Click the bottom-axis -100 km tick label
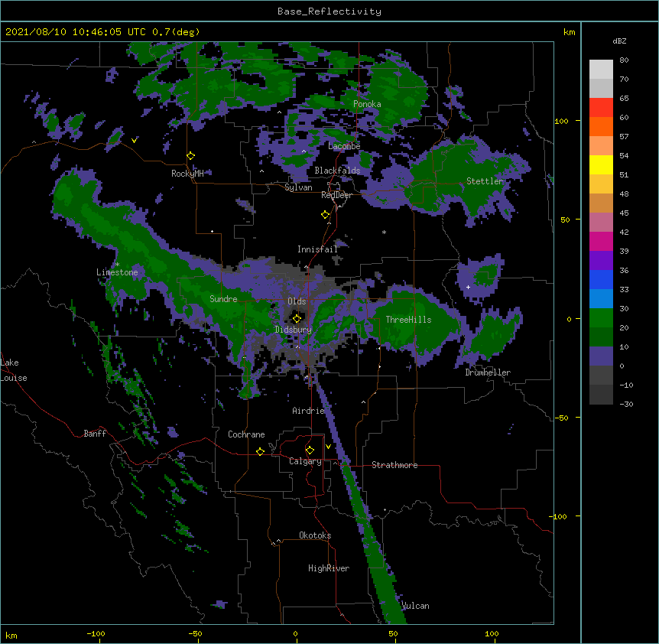 click(96, 633)
